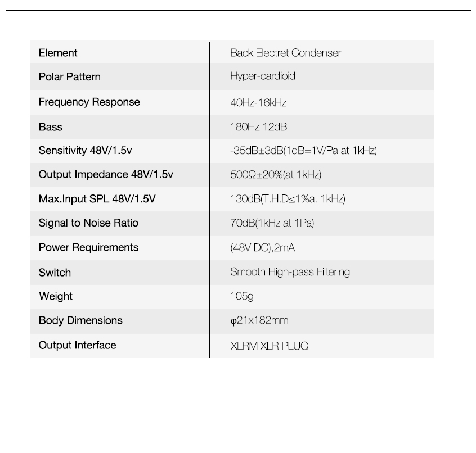This screenshot has height=453, width=476.
Task: Select the 180Hz 12dB value
Action: 259,127
